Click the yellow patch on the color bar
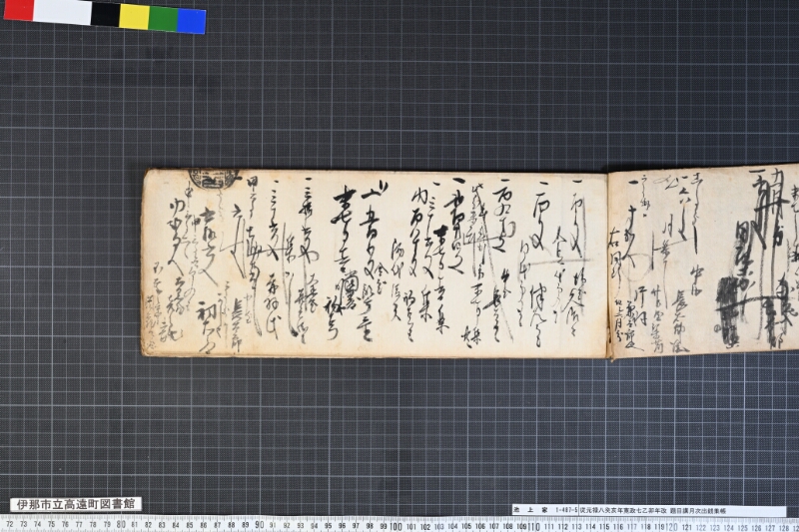The width and height of the screenshot is (799, 532). tap(135, 17)
